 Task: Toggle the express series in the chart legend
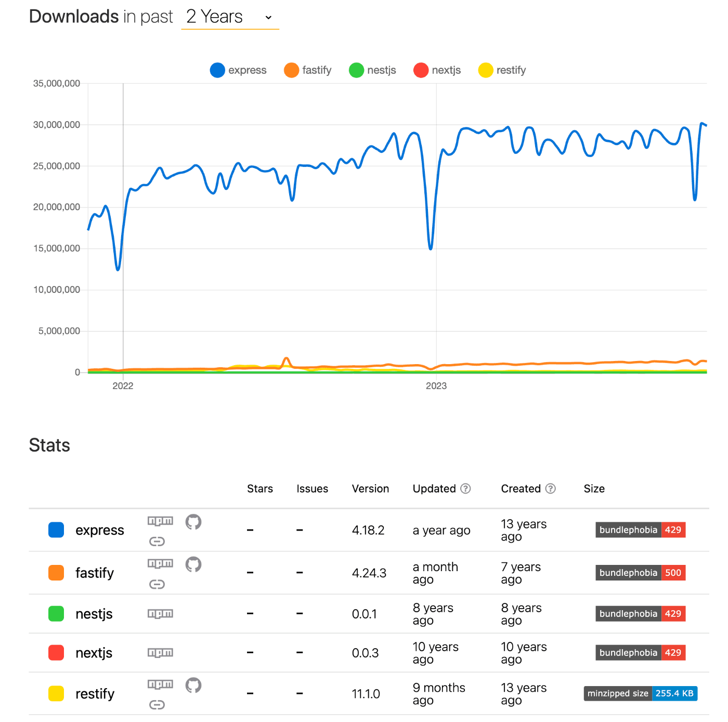point(238,70)
